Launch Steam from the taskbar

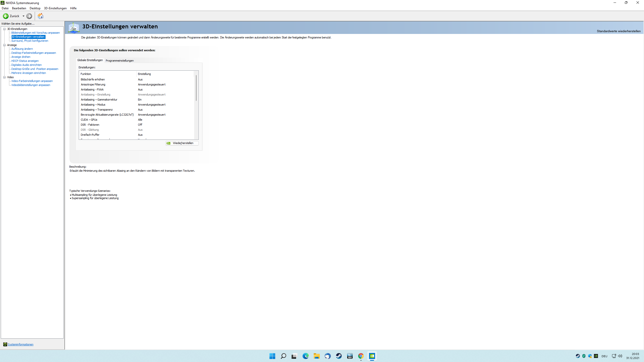(339, 356)
